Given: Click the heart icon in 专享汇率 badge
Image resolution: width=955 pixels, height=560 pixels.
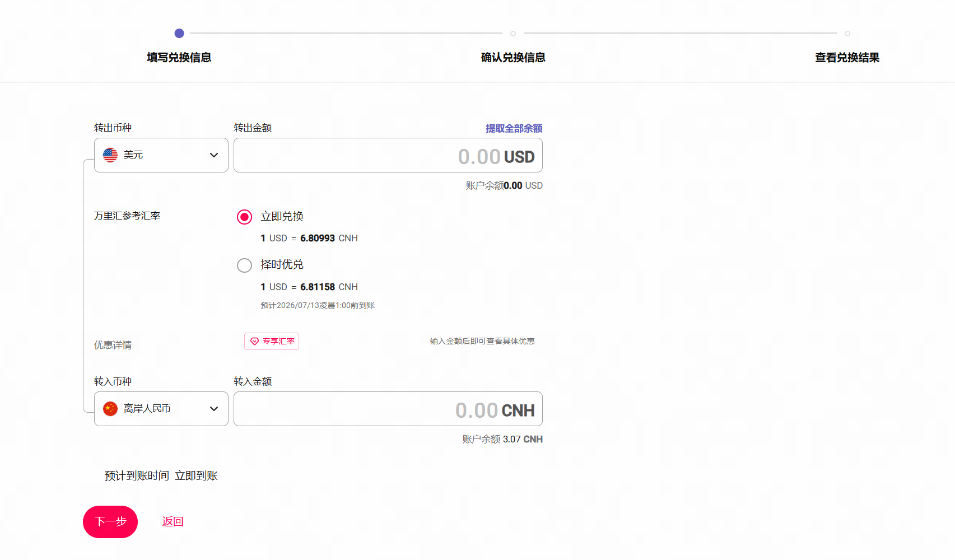Looking at the screenshot, I should [254, 342].
